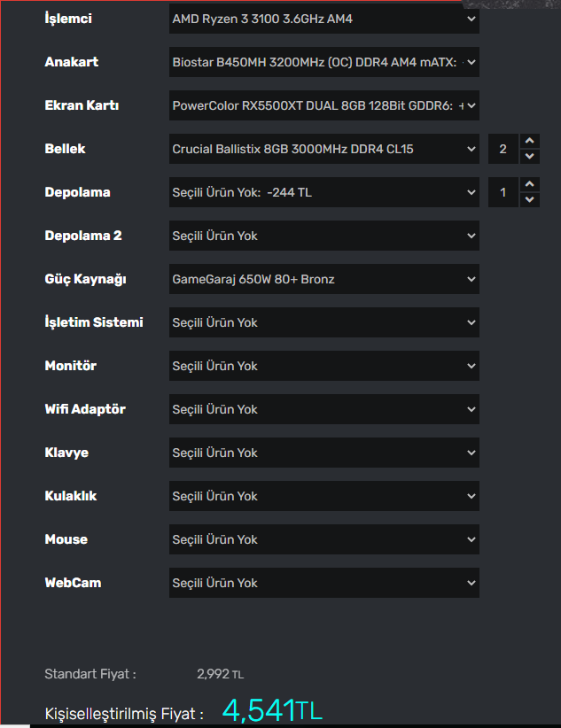Click the Bellek quantity number field
Image resolution: width=561 pixels, height=728 pixels.
point(503,149)
